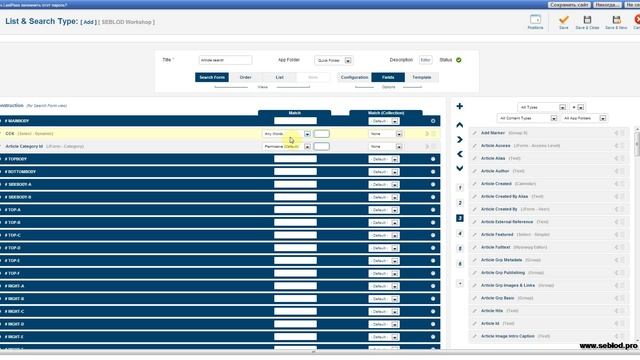Open the App Folder Quick Folder dropdown

(333, 60)
